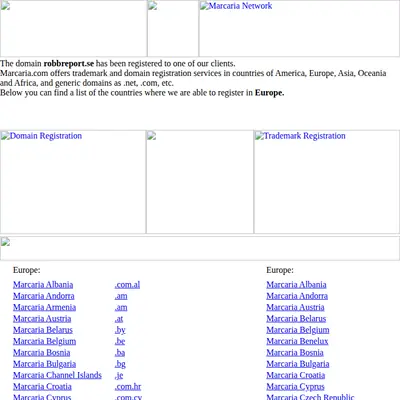Open the Trademark Registration image link
400x400 pixels.
(x=327, y=182)
